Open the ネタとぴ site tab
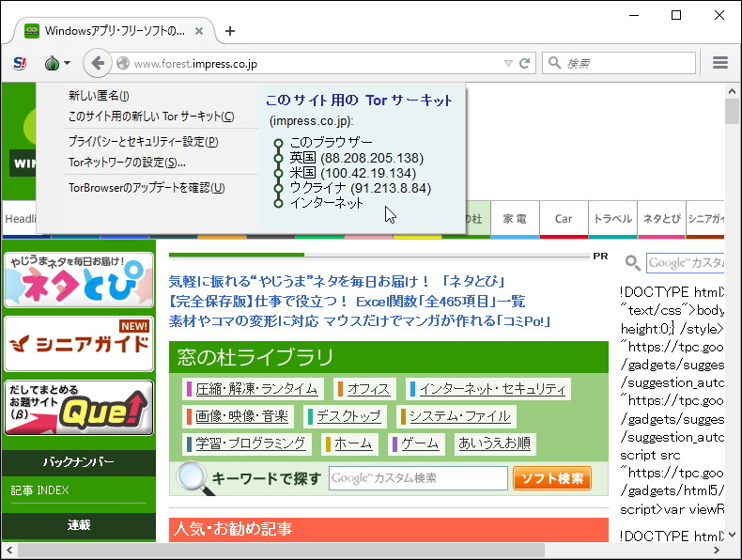Screen dimensions: 742x560 click(661, 219)
